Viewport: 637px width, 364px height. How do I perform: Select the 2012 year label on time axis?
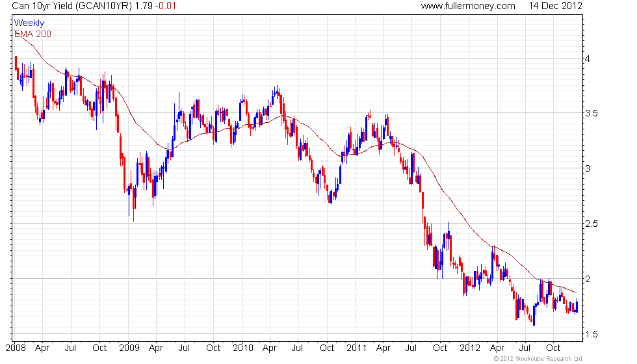tap(470, 348)
